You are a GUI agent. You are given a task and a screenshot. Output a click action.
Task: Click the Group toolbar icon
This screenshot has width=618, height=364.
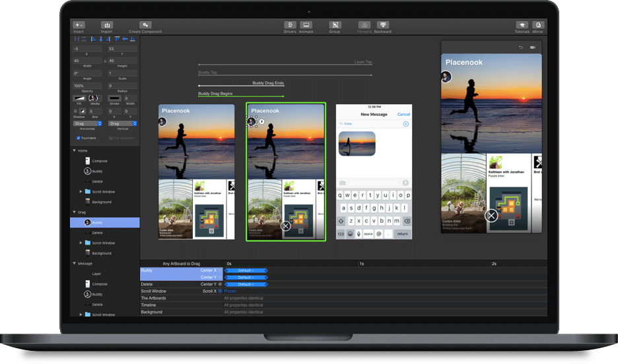click(335, 25)
